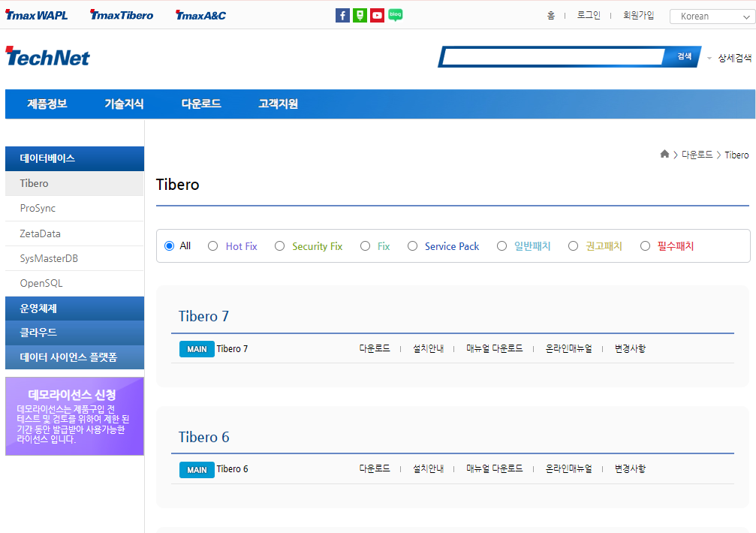Open the 고객지원 menu item
The width and height of the screenshot is (756, 533).
click(276, 104)
